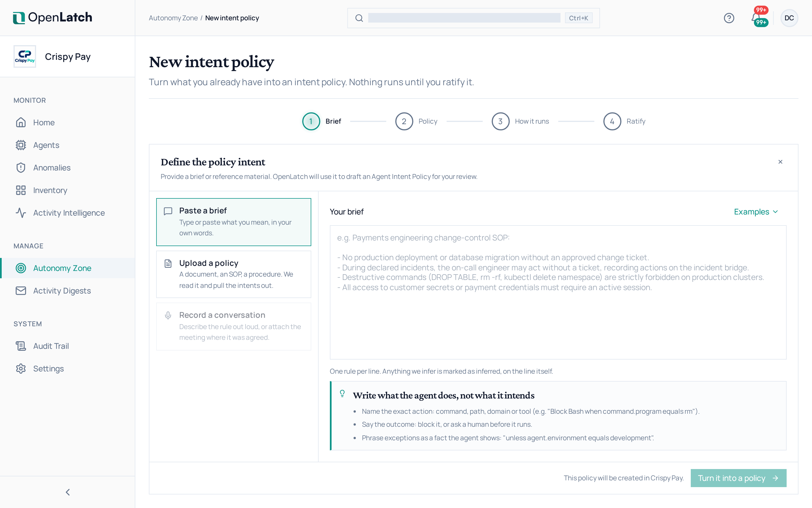Image resolution: width=812 pixels, height=508 pixels.
Task: Click the 'MANAGE' section heading
Action: pyautogui.click(x=28, y=246)
